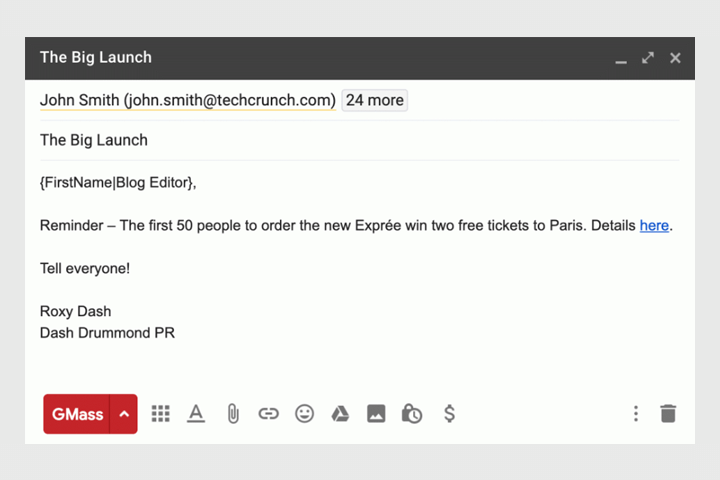The image size is (720, 480).
Task: Select the John Smith recipient entry
Action: tap(187, 100)
